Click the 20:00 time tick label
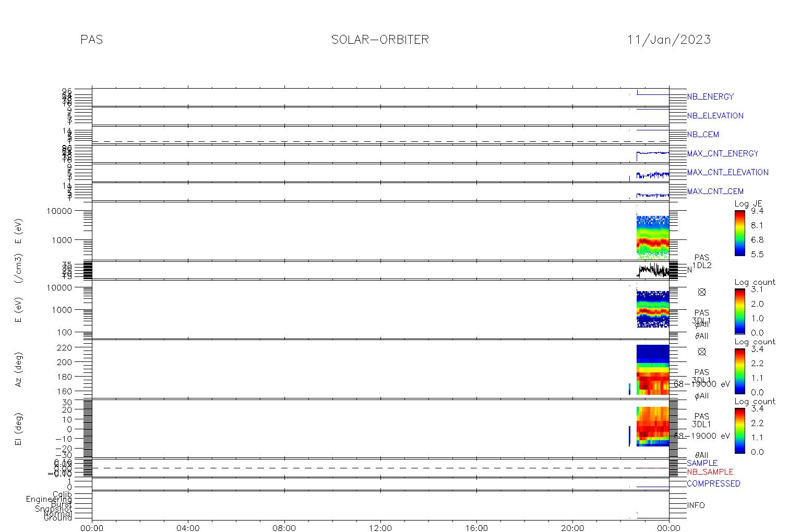Screen dimensions: 789x532 click(x=573, y=528)
